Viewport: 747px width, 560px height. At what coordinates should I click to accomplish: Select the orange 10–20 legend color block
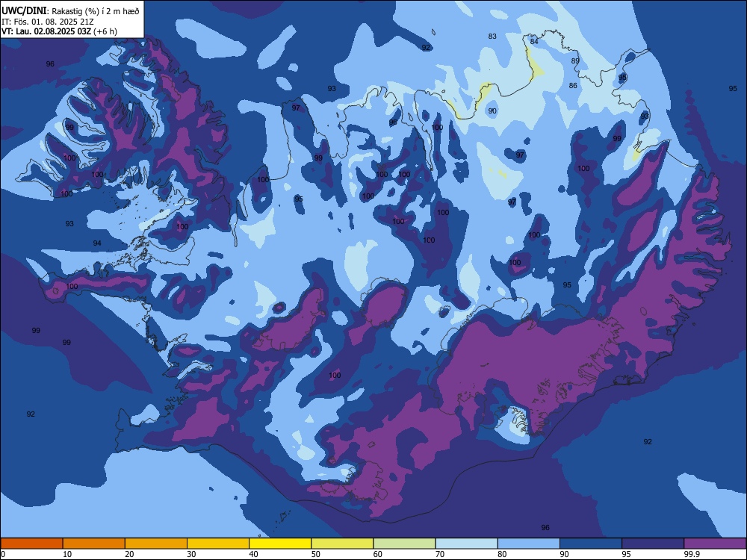coord(94,544)
